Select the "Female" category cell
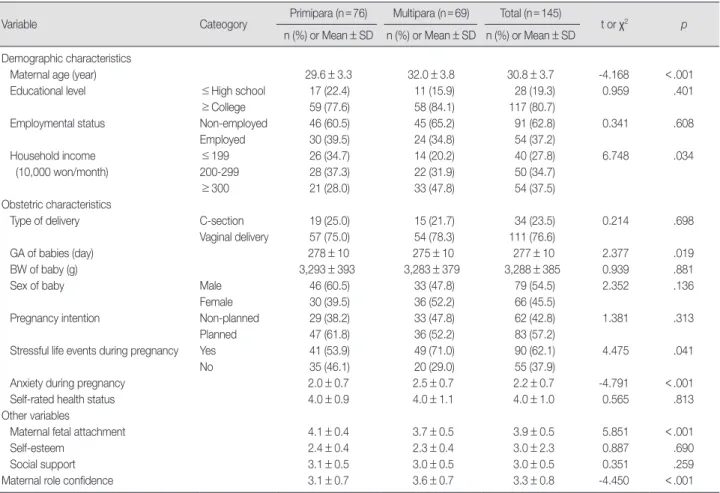 click(216, 302)
